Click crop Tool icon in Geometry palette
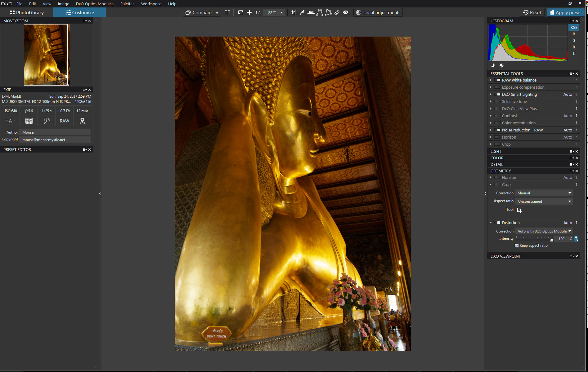The image size is (588, 372). pyautogui.click(x=519, y=210)
